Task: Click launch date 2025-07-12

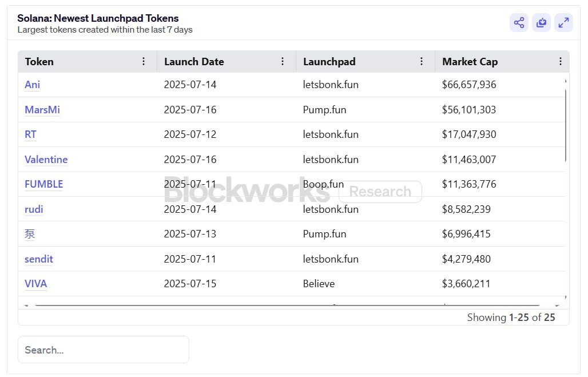Action: [x=190, y=134]
